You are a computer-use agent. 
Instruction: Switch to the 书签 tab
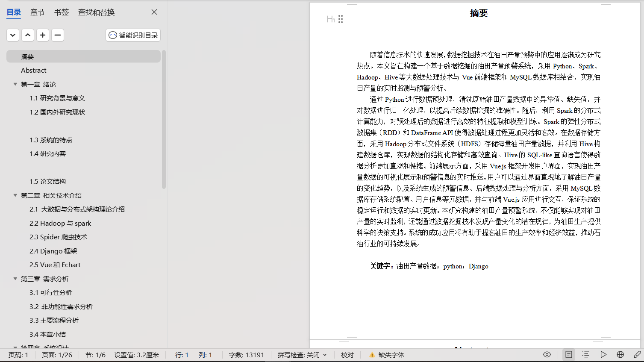[x=62, y=12]
